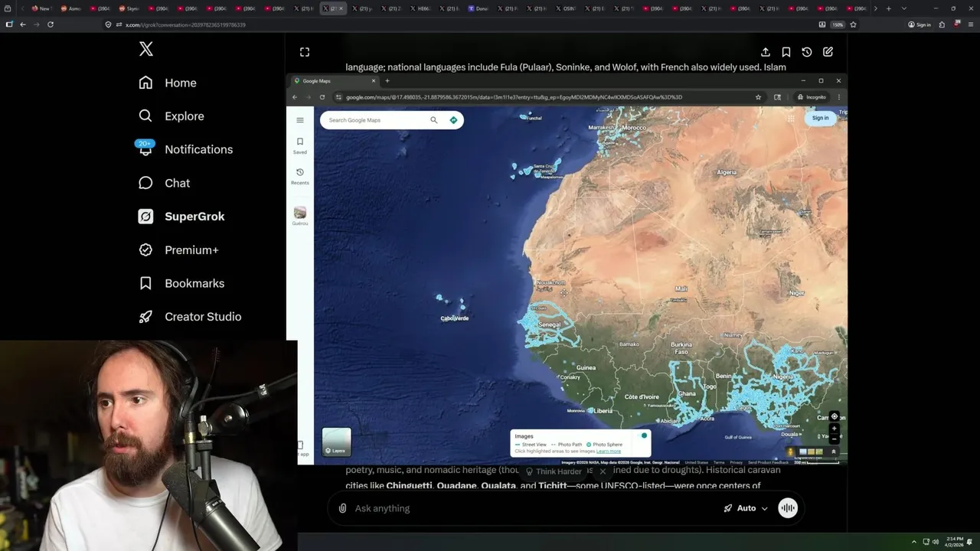Start Grok voice mode
The image size is (980, 551).
[x=788, y=508]
